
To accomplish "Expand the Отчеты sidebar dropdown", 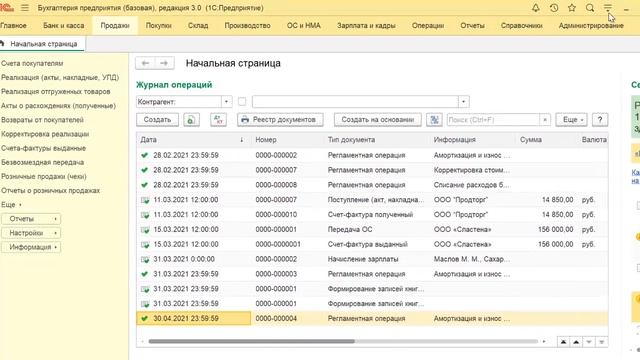I will click(x=31, y=219).
